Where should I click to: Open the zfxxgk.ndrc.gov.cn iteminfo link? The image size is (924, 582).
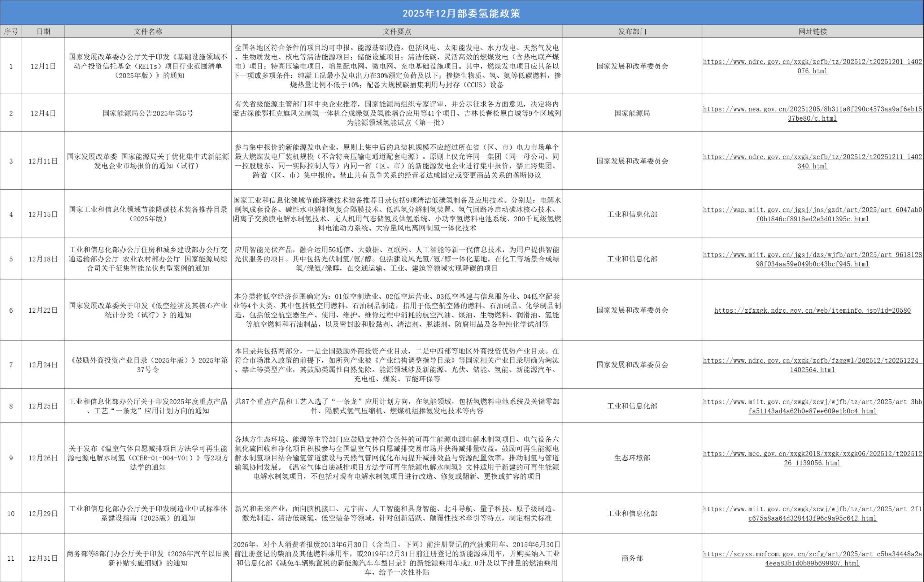tap(812, 310)
